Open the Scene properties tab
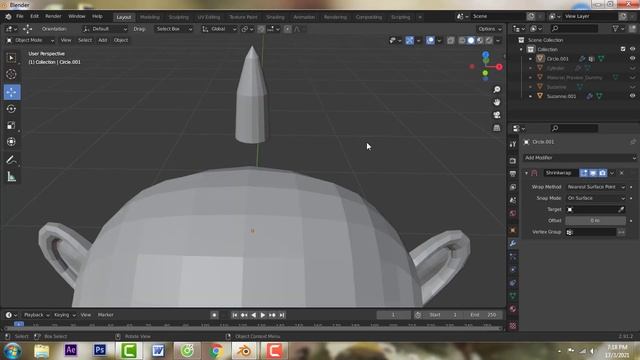 [x=513, y=200]
